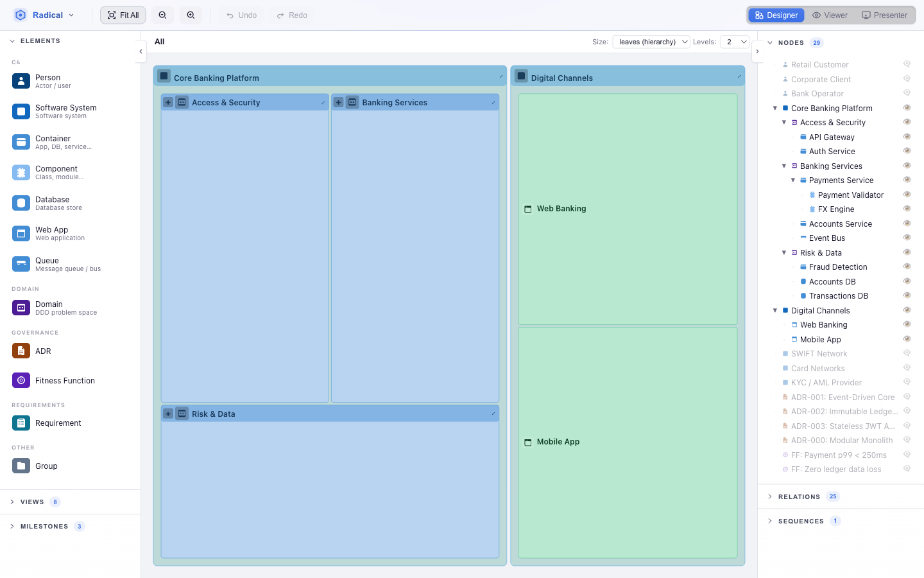Click resize icon on Core Banking Platform header
This screenshot has height=578, width=924.
click(x=501, y=77)
